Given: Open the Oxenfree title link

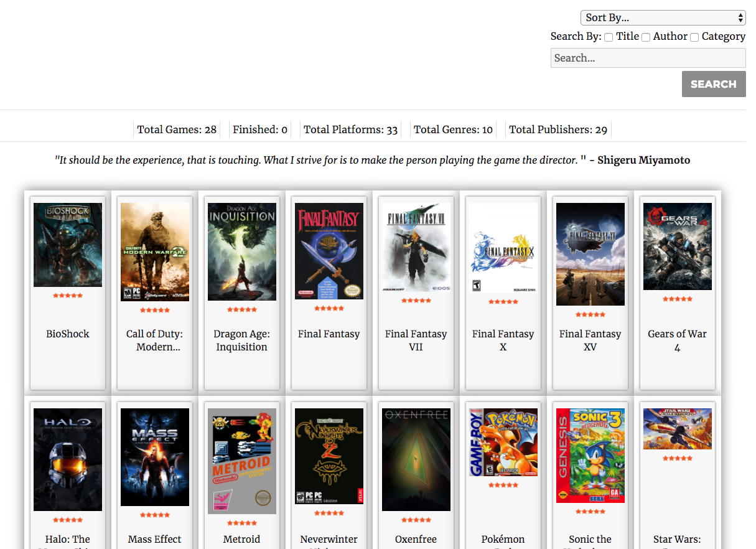Looking at the screenshot, I should tap(416, 540).
